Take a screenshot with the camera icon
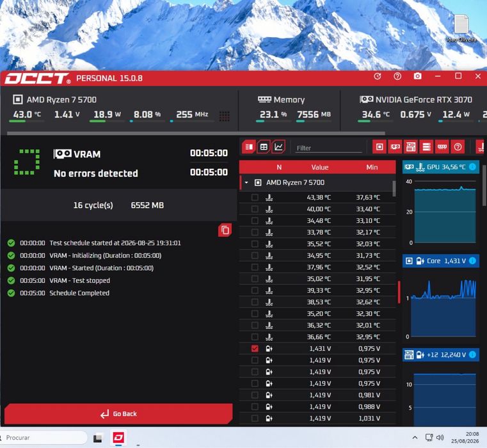The width and height of the screenshot is (487, 448). coord(417,76)
